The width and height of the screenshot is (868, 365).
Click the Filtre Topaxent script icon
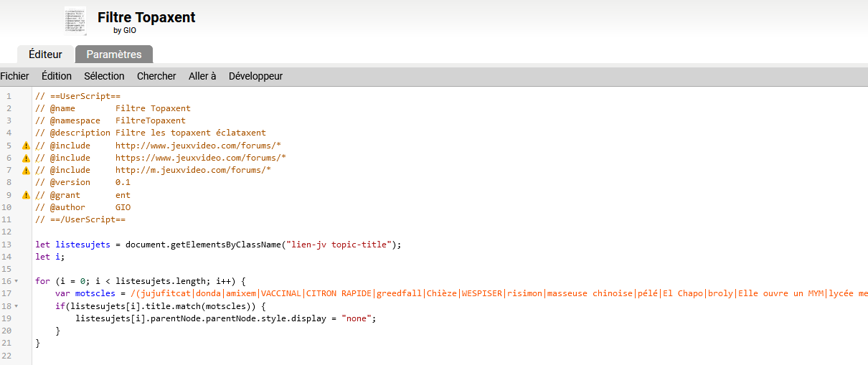click(75, 21)
